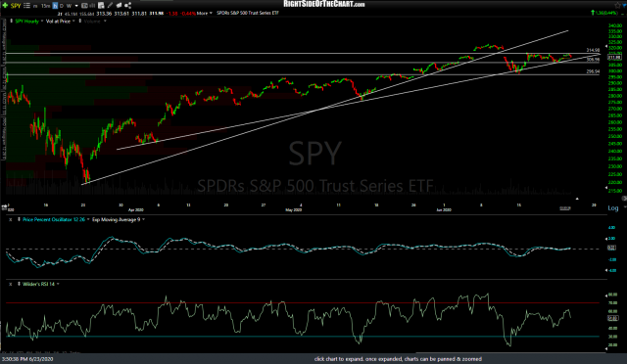Click the price scale arrow near 320

tap(606, 46)
